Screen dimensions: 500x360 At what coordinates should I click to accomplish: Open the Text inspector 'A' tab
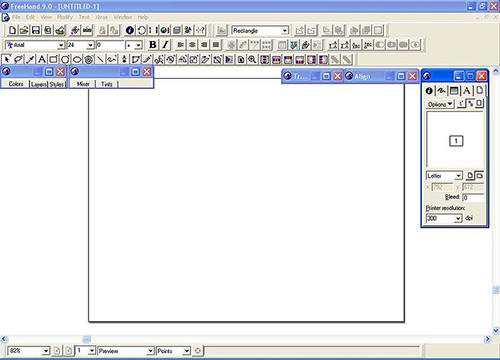click(467, 90)
